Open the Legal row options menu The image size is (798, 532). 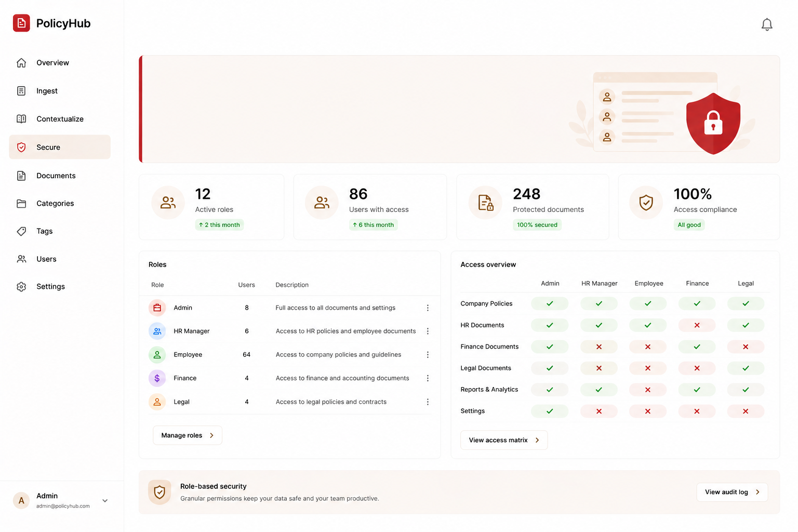(428, 402)
